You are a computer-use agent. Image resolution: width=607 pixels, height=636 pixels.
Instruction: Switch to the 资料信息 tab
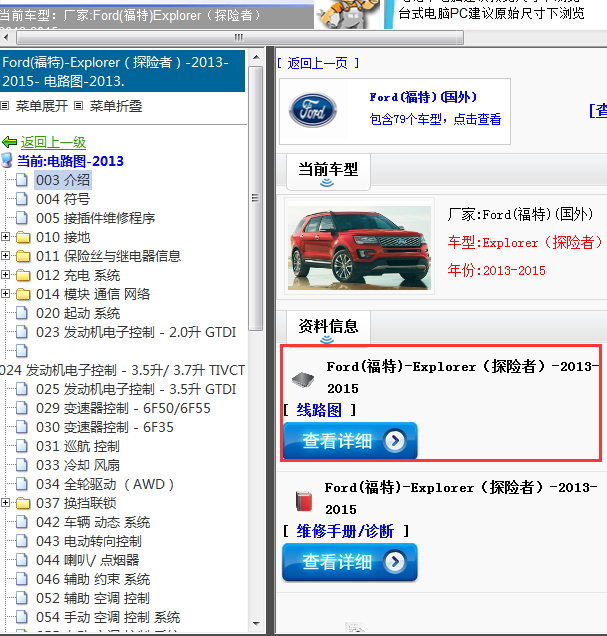tap(329, 326)
